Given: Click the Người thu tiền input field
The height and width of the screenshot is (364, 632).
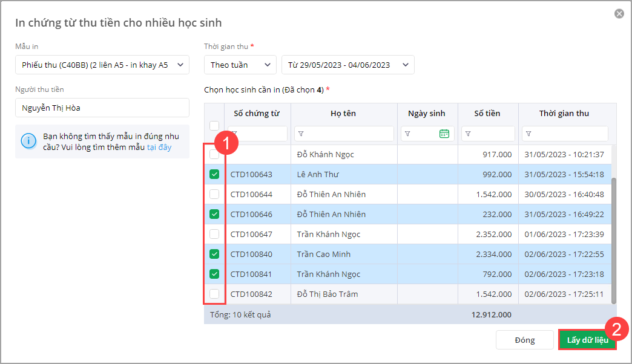Looking at the screenshot, I should coord(102,108).
